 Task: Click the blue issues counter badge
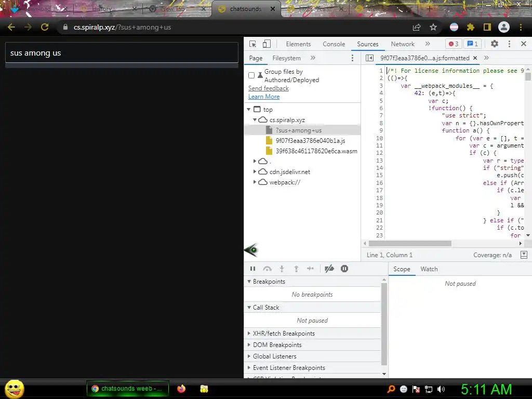pyautogui.click(x=473, y=44)
